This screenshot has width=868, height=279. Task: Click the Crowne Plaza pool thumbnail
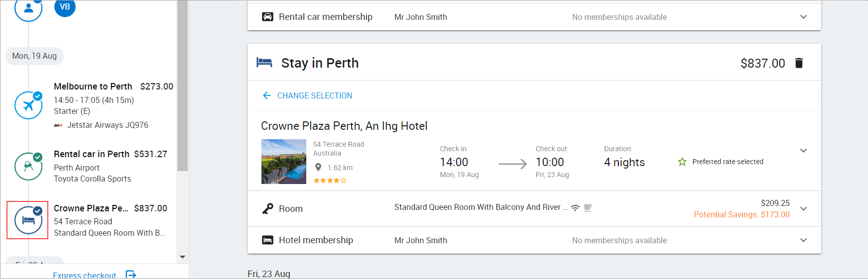284,162
